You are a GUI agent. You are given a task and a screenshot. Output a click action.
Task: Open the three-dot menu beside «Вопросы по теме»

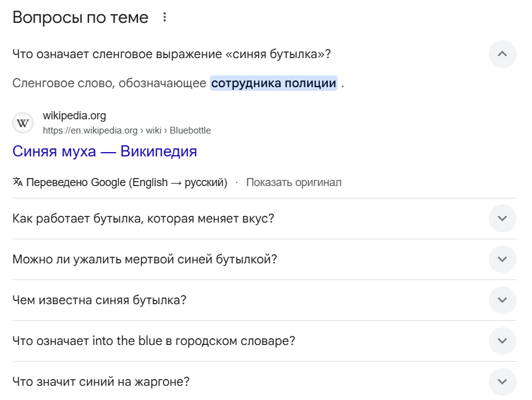(x=165, y=17)
